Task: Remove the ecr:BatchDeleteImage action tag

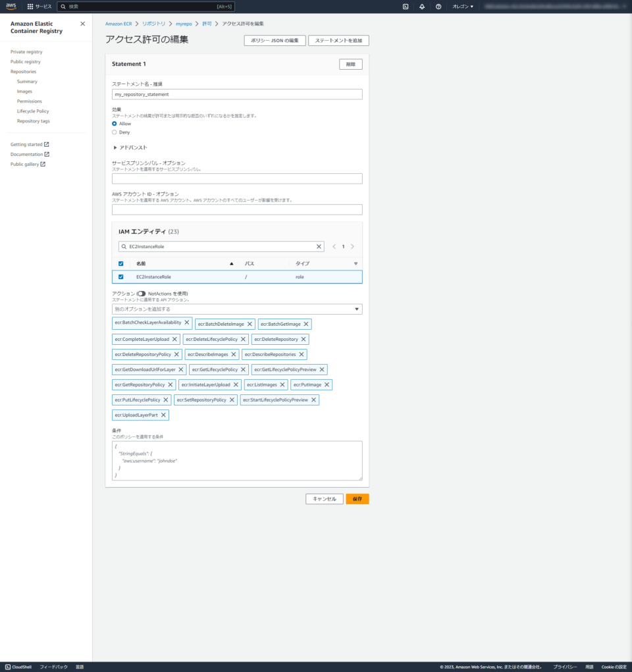Action: coord(251,324)
